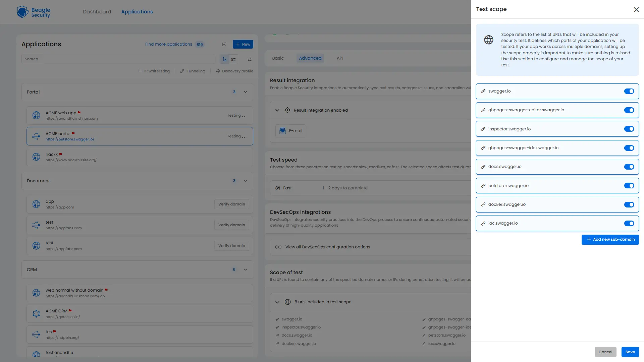Collapse the CRM group chevron
Screen dimensions: 644x362
tap(246, 270)
